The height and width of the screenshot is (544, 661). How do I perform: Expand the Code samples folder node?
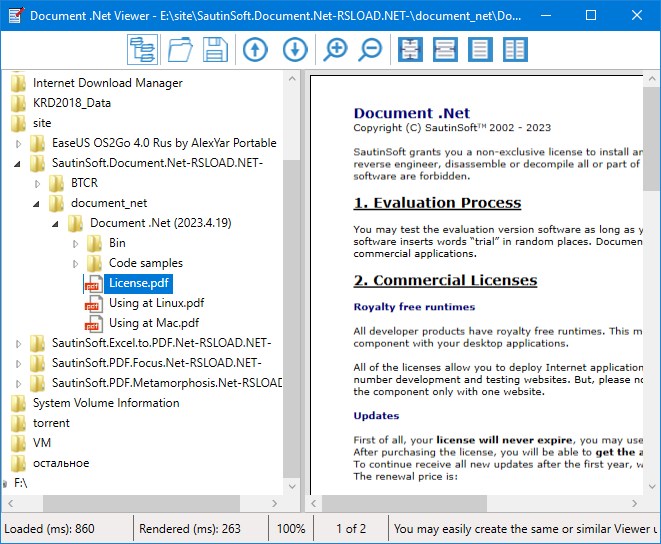(x=75, y=264)
